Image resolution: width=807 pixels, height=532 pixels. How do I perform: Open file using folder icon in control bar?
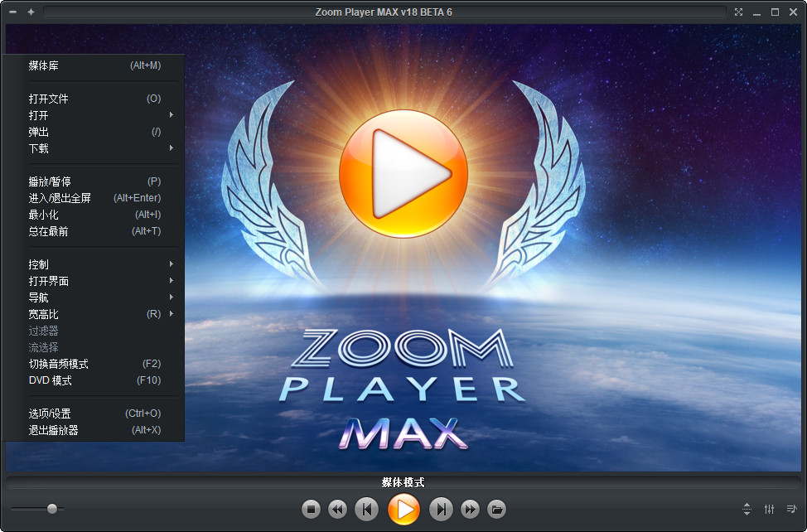[x=496, y=509]
